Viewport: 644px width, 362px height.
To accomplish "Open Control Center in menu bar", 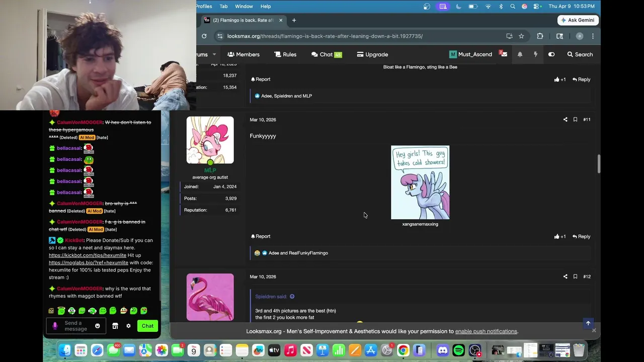I will (x=537, y=6).
